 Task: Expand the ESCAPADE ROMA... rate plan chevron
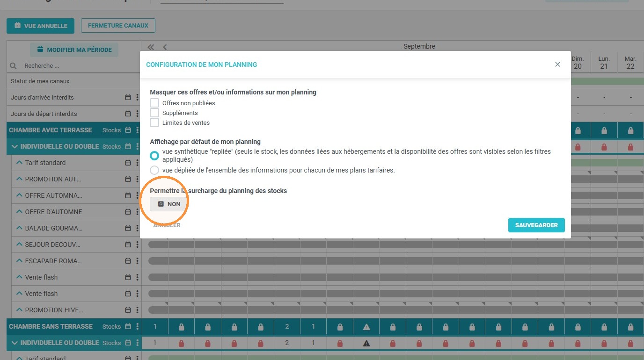tap(19, 261)
